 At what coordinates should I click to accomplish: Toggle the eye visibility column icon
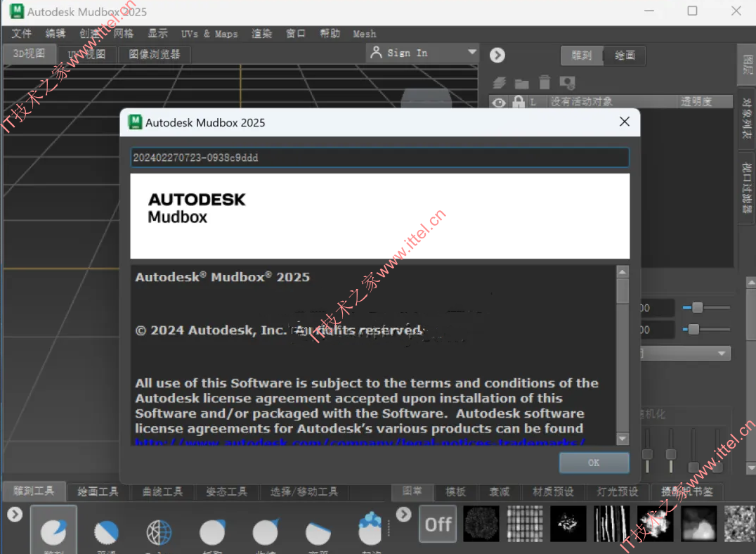[499, 102]
